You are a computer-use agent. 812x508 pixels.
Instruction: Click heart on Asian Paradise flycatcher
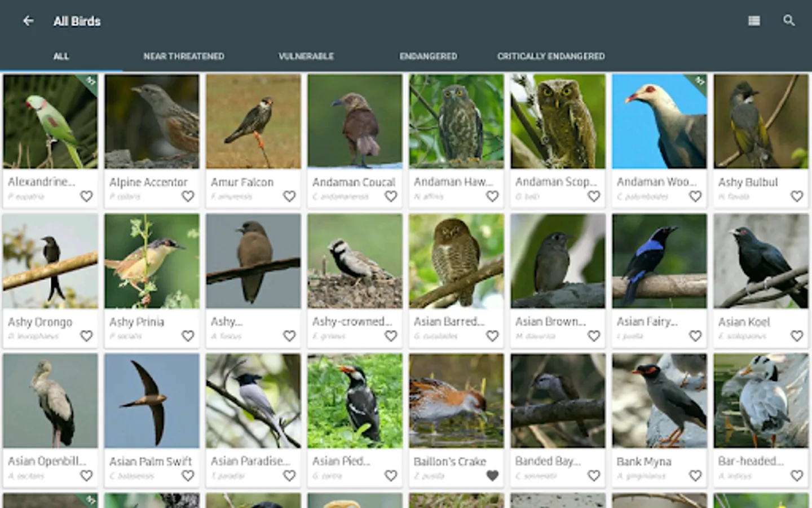click(x=289, y=476)
